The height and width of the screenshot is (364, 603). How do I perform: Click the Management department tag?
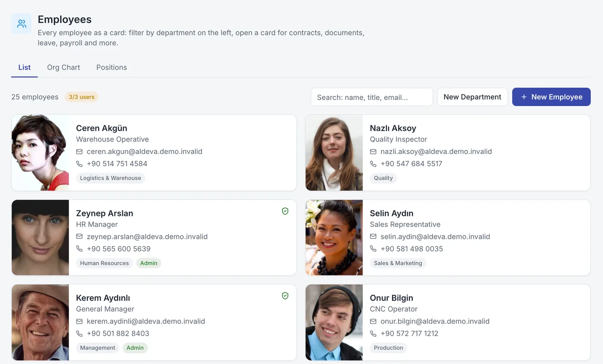pyautogui.click(x=98, y=348)
